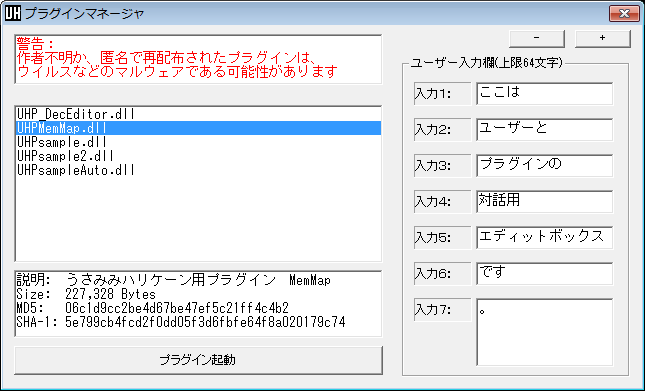Click the ユーザー入力欄(上限64文字) group label
645x391 pixels.
[x=487, y=63]
